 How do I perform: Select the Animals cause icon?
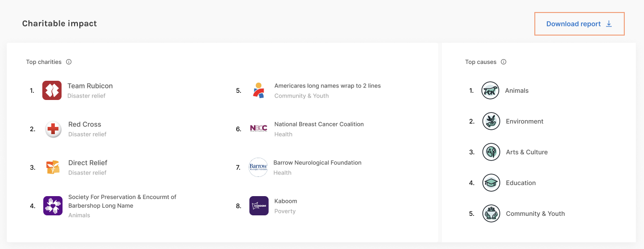click(491, 90)
